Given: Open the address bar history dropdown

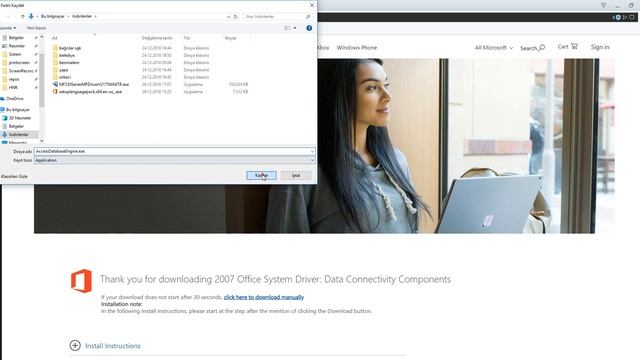Looking at the screenshot, I should 228,17.
